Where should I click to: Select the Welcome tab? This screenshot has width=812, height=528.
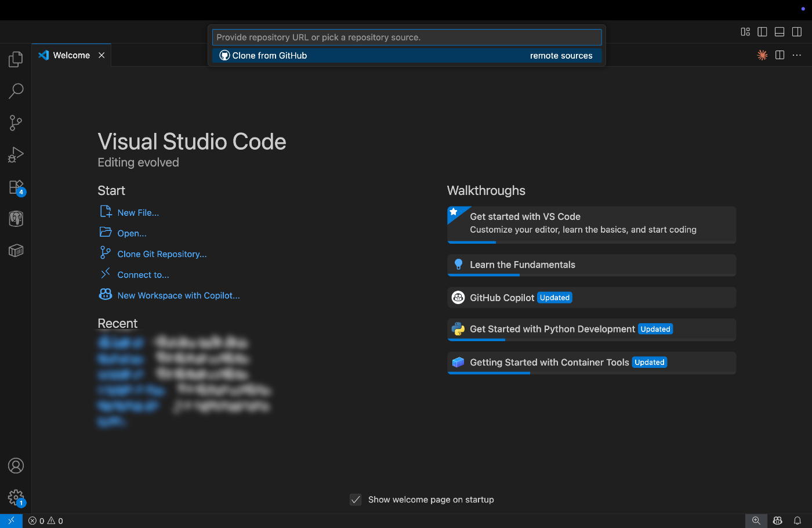71,55
